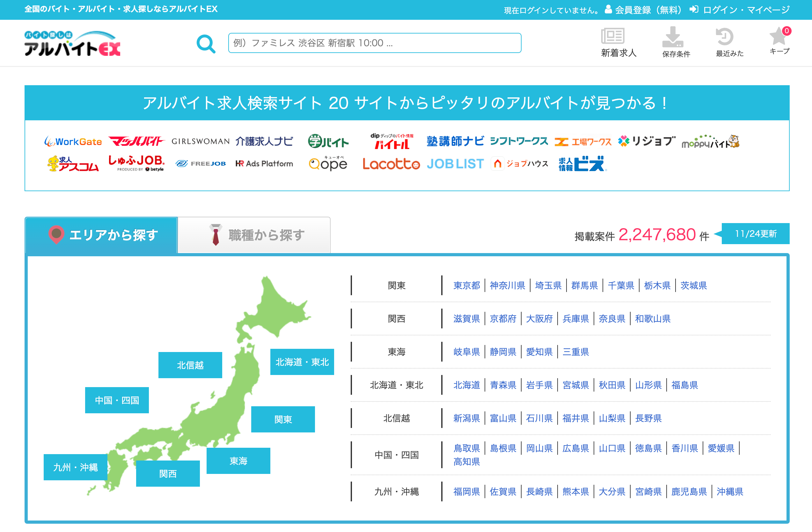Switch to the 職種から探す tab
This screenshot has width=812, height=532.
pyautogui.click(x=254, y=235)
